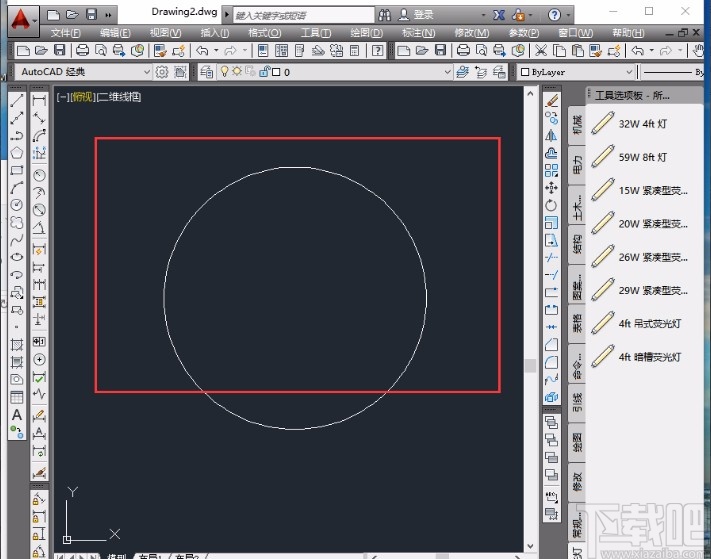Click the Move tool icon
Image resolution: width=711 pixels, height=559 pixels.
(551, 187)
